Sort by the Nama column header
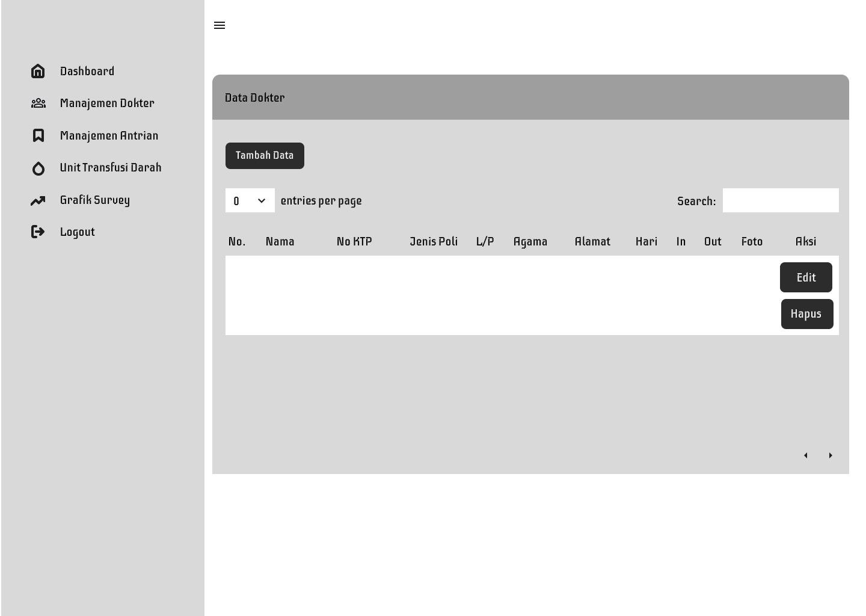The width and height of the screenshot is (866, 616). pos(280,241)
